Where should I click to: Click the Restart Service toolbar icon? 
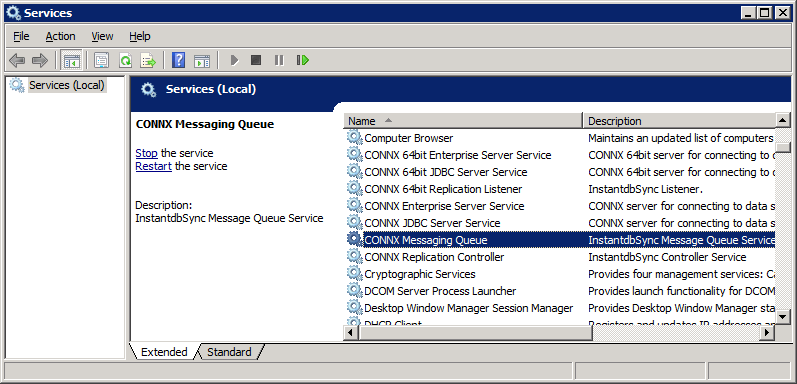click(303, 61)
